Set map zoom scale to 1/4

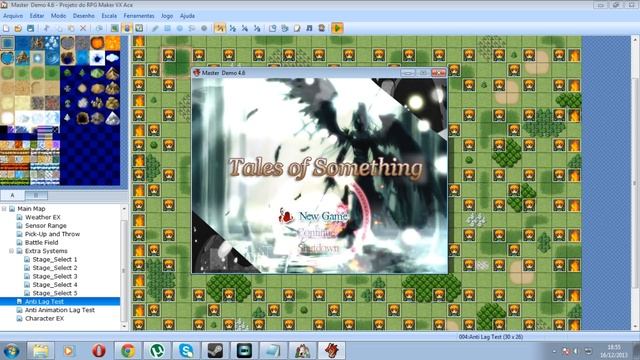245,28
